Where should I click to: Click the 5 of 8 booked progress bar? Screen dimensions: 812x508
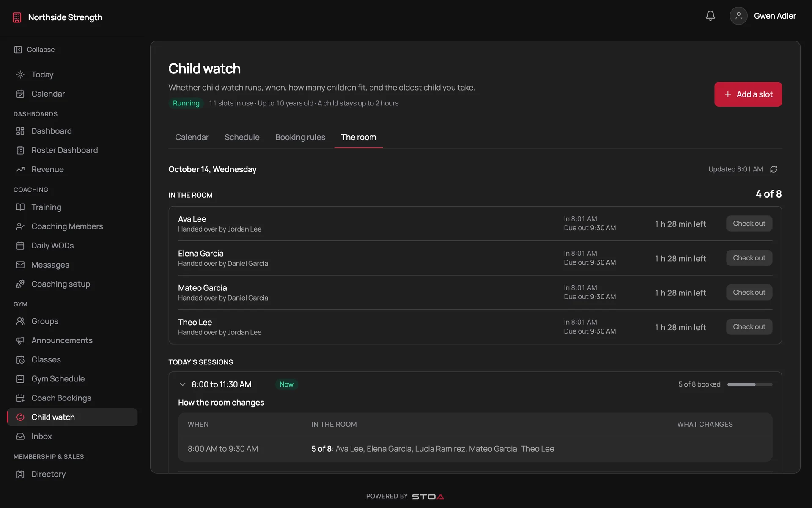(x=750, y=384)
